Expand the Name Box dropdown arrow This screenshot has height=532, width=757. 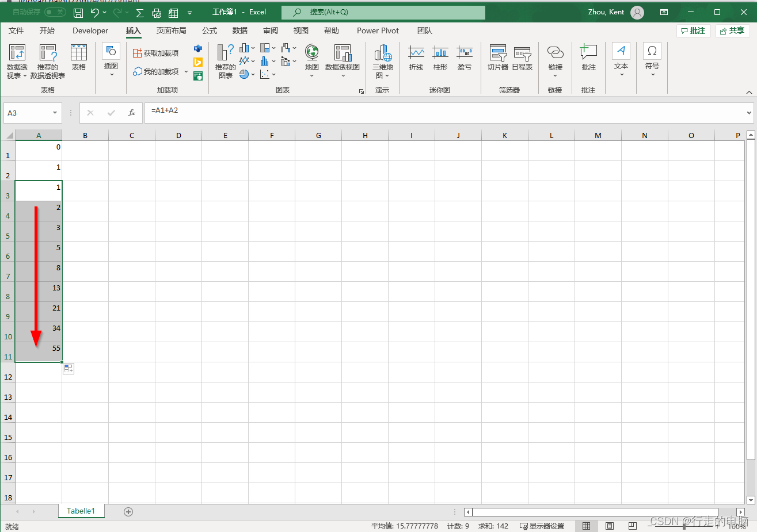click(55, 113)
